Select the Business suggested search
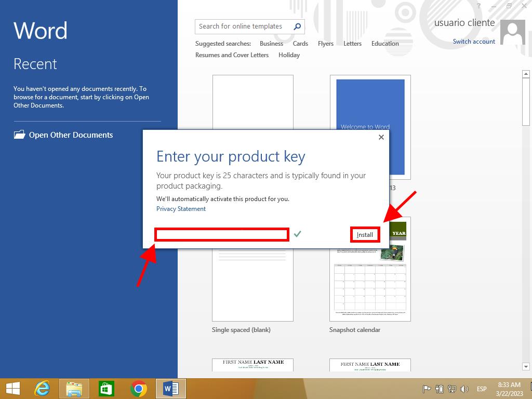The height and width of the screenshot is (399, 532). [271, 44]
